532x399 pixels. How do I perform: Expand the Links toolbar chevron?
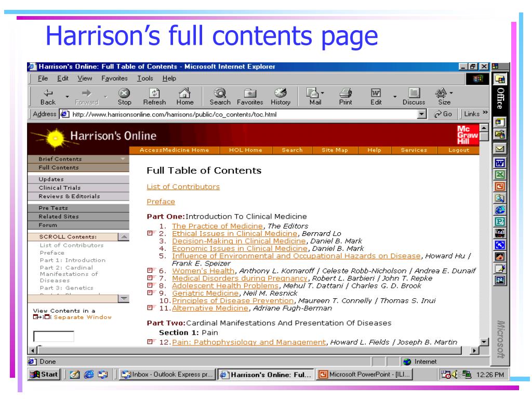pyautogui.click(x=485, y=113)
